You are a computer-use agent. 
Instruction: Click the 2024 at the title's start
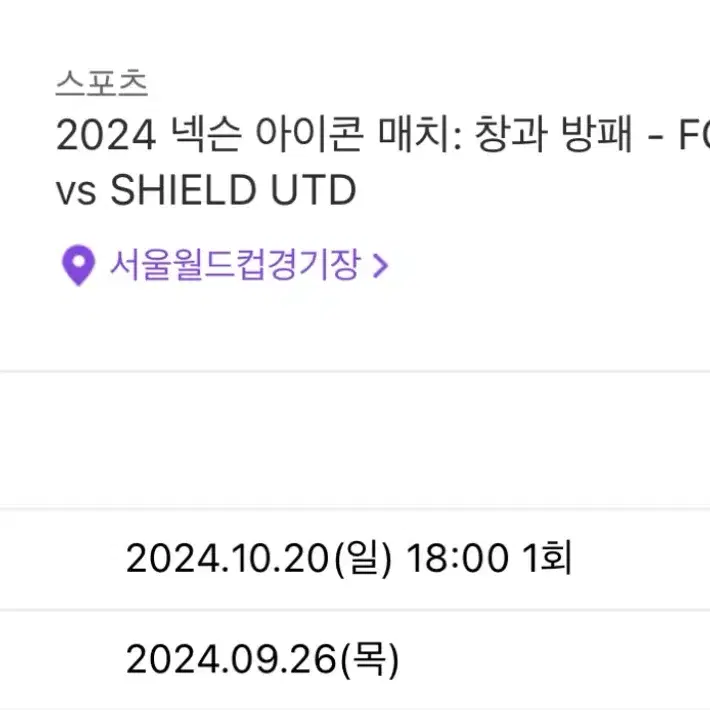click(x=106, y=136)
